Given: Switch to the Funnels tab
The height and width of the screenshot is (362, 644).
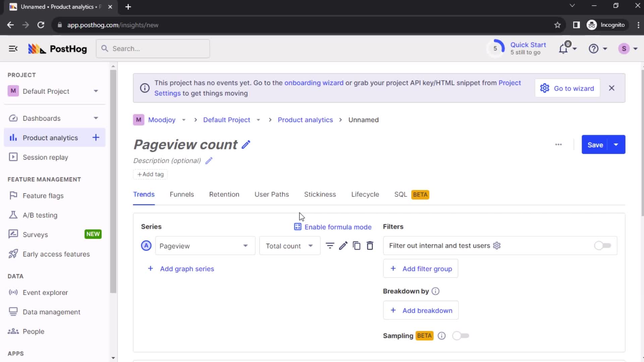Looking at the screenshot, I should 182,194.
